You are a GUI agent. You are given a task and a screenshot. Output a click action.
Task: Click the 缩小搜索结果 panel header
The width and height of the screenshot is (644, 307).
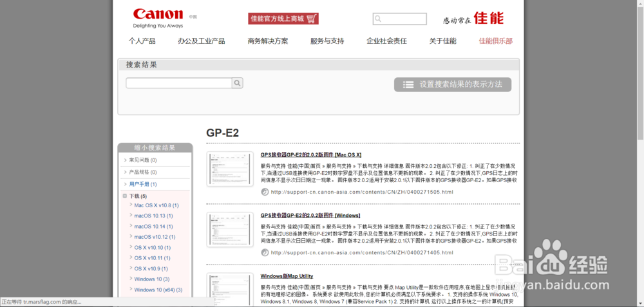tap(155, 148)
